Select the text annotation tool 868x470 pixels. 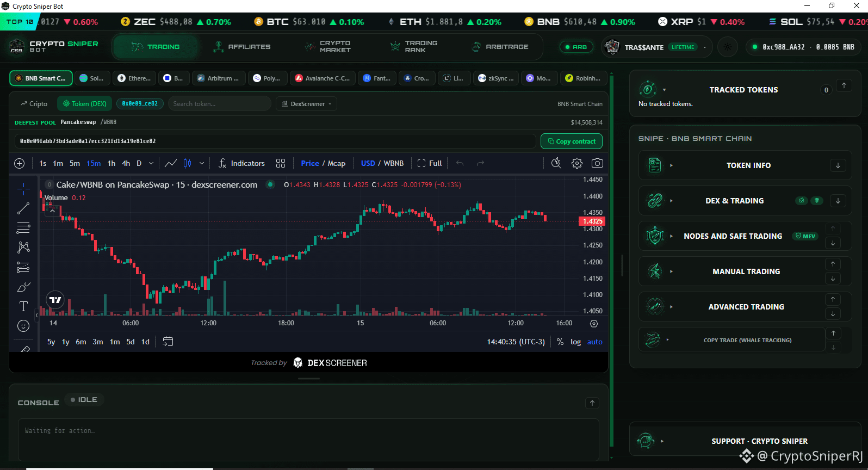point(23,306)
